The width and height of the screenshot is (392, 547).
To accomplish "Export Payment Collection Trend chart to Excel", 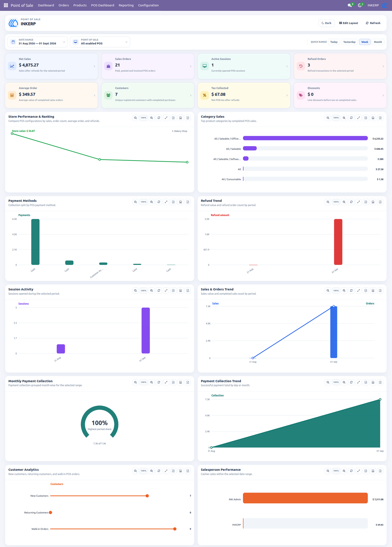I will point(380,382).
